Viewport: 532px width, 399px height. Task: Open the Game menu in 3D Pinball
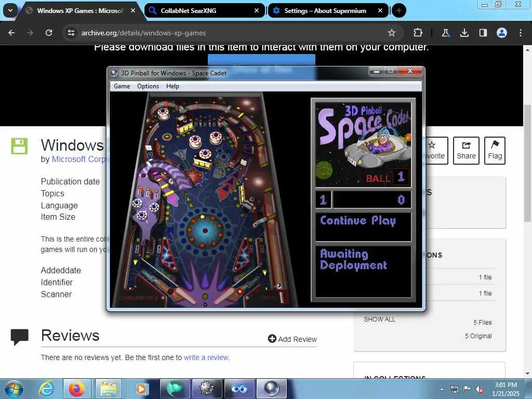[x=122, y=86]
